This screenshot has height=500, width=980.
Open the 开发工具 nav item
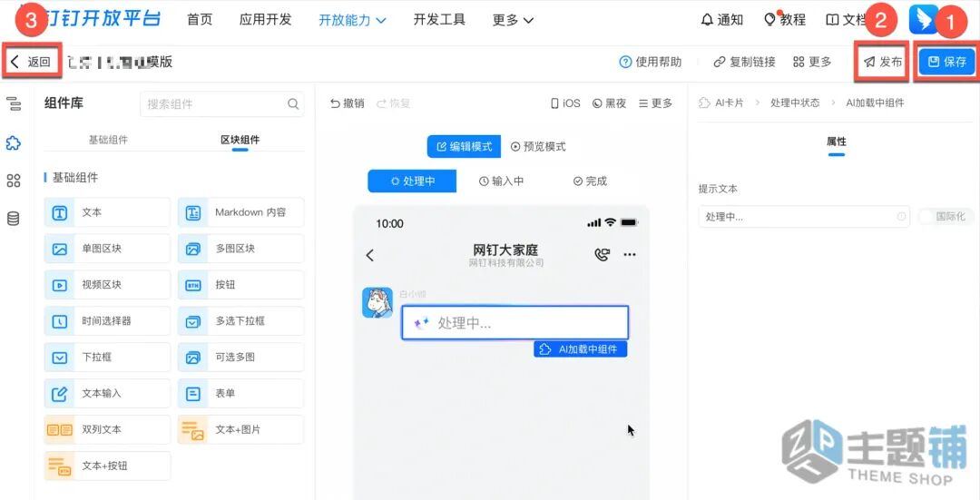[439, 19]
